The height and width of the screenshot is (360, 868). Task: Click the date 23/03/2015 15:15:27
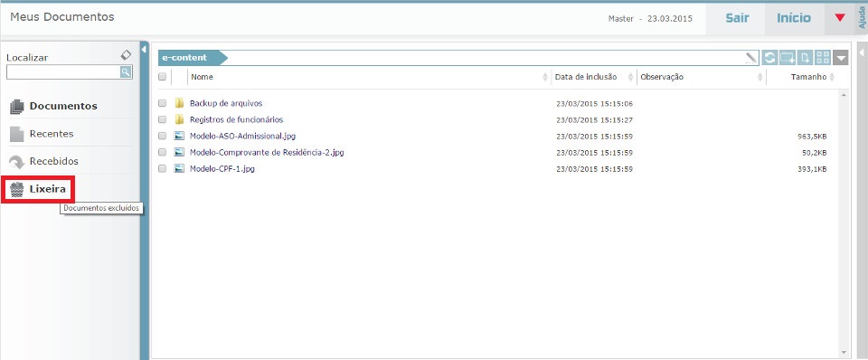(x=595, y=119)
